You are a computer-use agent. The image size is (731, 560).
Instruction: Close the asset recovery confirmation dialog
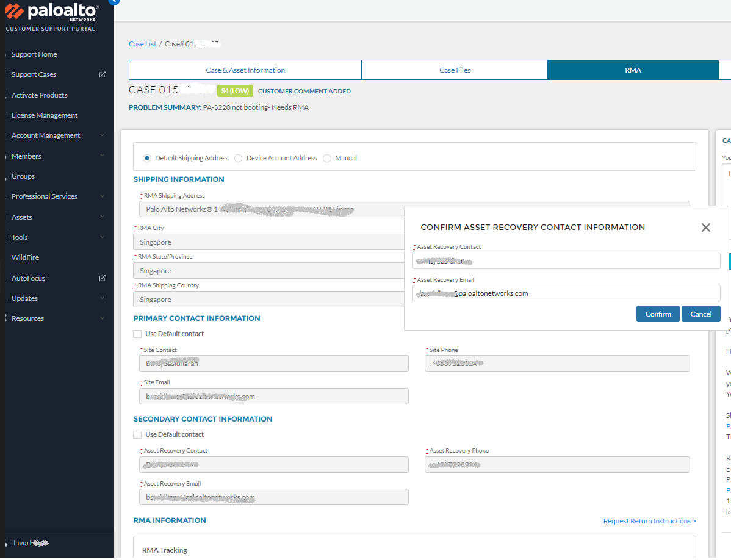coord(706,228)
